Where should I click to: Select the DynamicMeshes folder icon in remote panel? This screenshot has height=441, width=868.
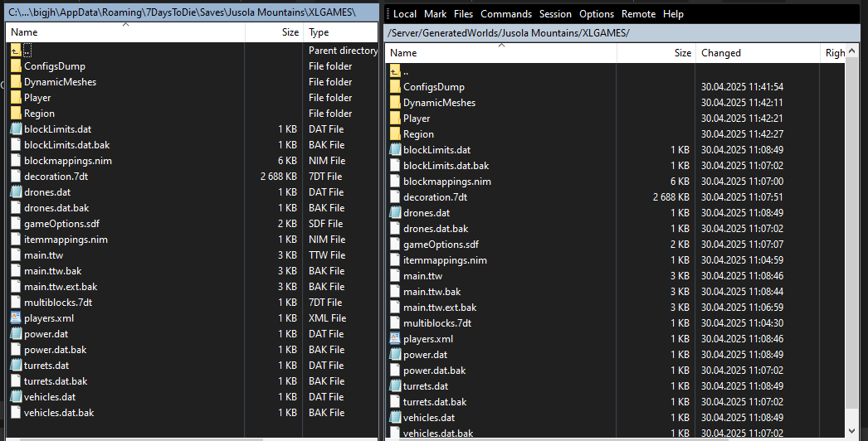395,103
